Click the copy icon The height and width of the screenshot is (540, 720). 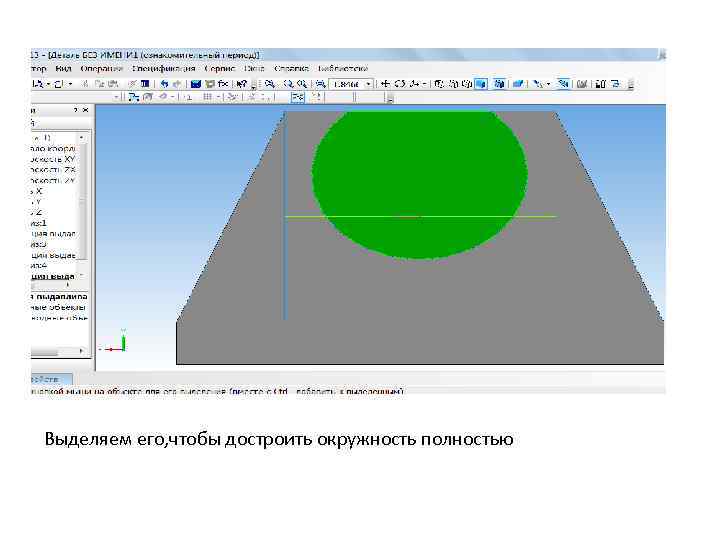pyautogui.click(x=99, y=84)
